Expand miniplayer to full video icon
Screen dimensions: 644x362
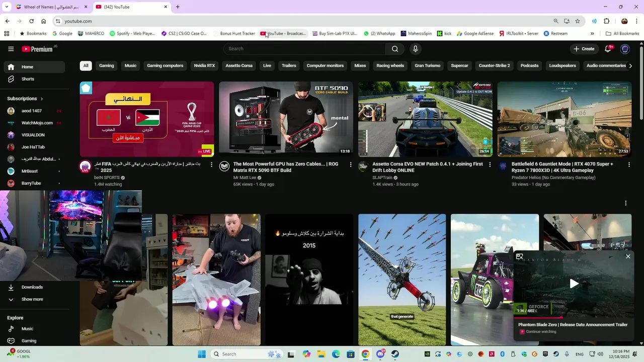click(520, 256)
